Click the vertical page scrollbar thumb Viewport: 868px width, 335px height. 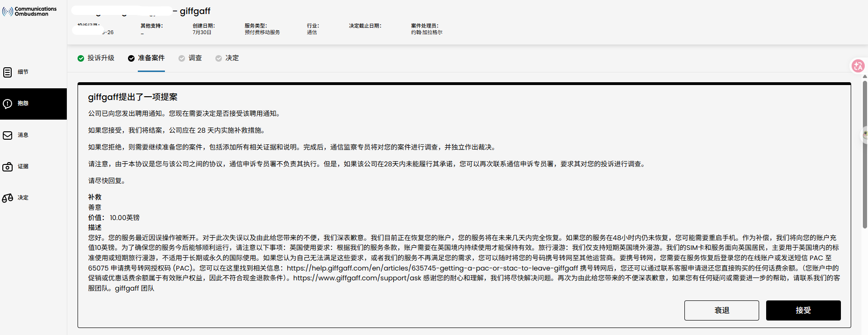[x=865, y=154]
